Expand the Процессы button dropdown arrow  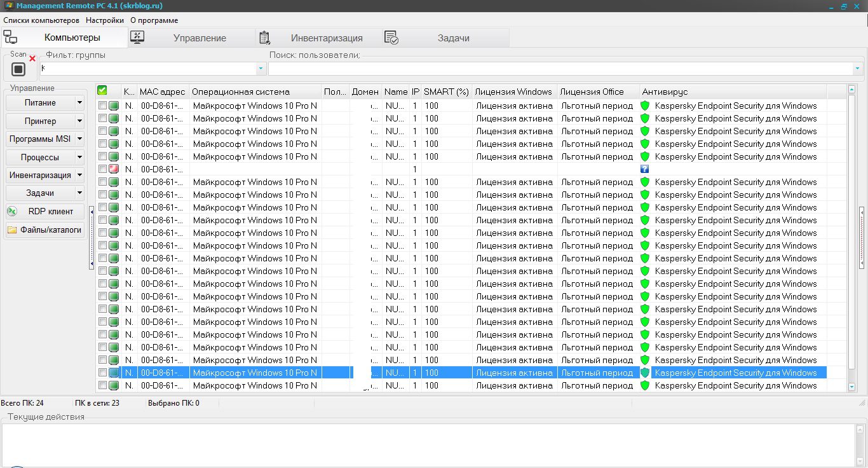pyautogui.click(x=79, y=157)
